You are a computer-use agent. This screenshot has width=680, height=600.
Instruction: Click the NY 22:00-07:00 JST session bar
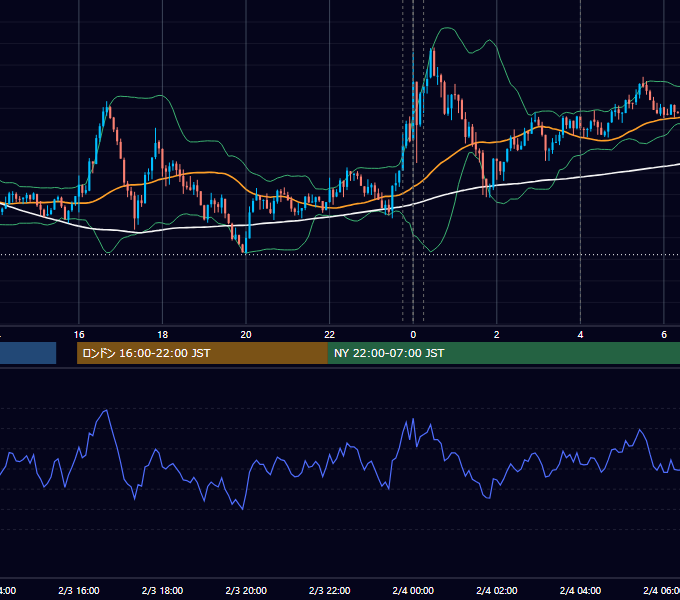[x=503, y=353]
